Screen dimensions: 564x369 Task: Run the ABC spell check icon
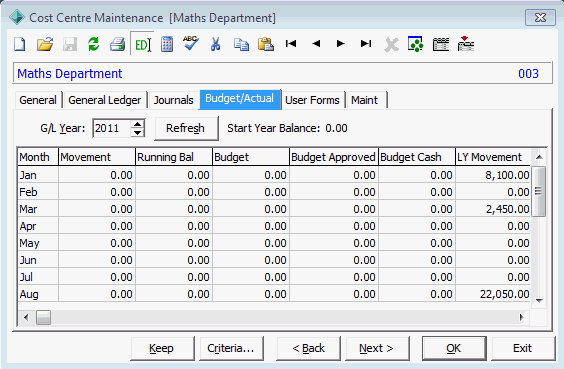[191, 44]
